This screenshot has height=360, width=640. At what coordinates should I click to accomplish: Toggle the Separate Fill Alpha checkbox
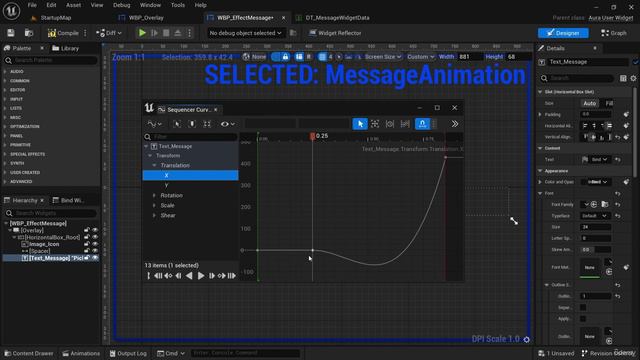click(583, 307)
